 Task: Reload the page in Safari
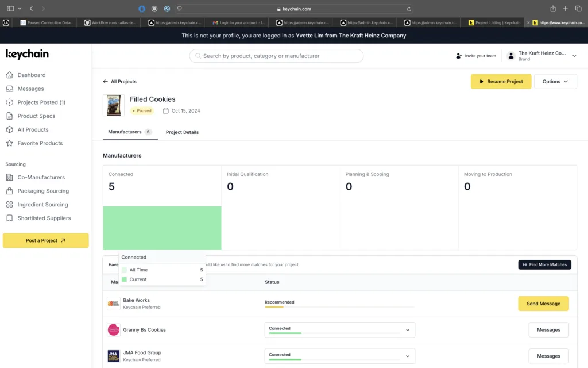coord(409,9)
